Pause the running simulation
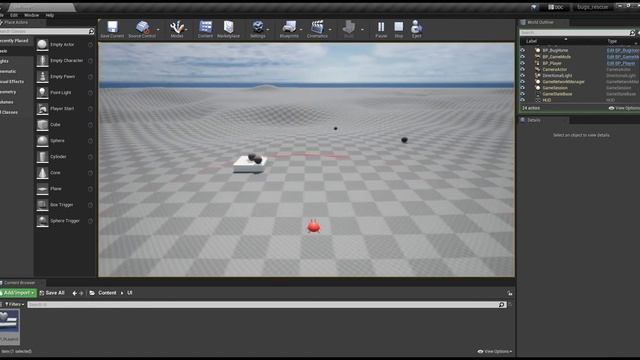Screen dimensions: 640x360 pyautogui.click(x=381, y=27)
